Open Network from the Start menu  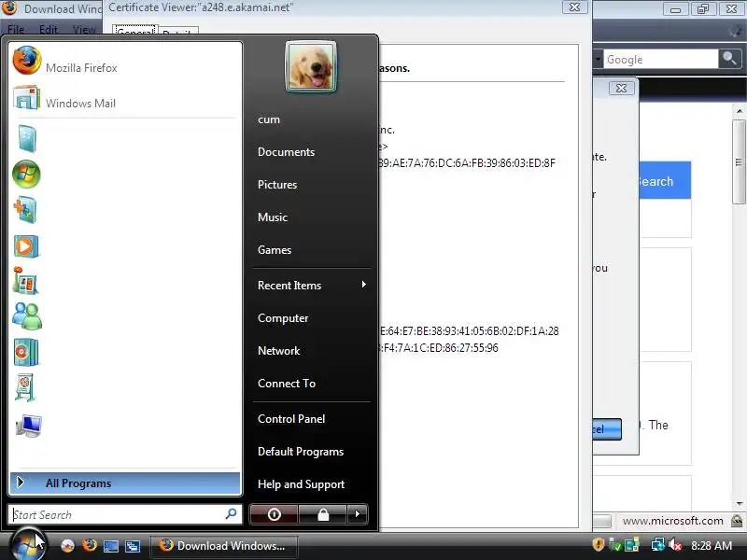278,351
